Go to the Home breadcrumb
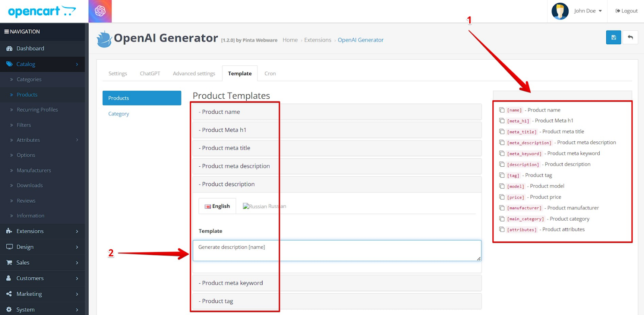This screenshot has width=644, height=315. coord(290,40)
